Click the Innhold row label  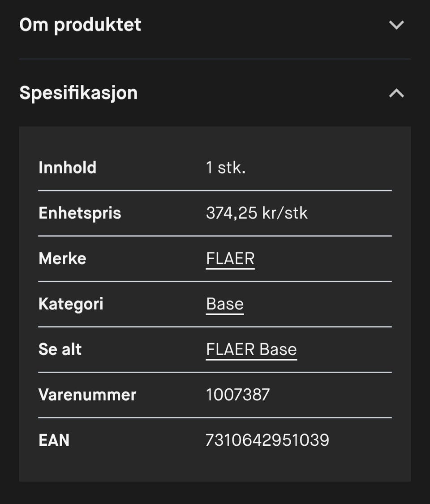(x=68, y=167)
